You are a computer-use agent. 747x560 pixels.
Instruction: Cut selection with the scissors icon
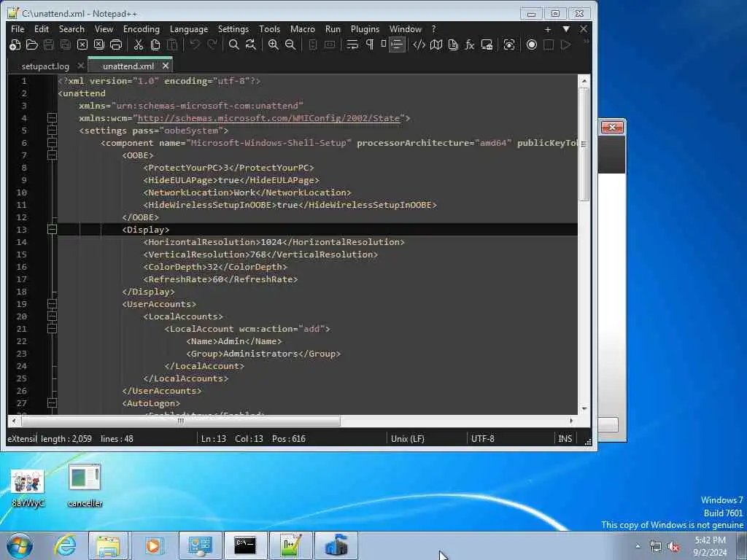pos(139,44)
